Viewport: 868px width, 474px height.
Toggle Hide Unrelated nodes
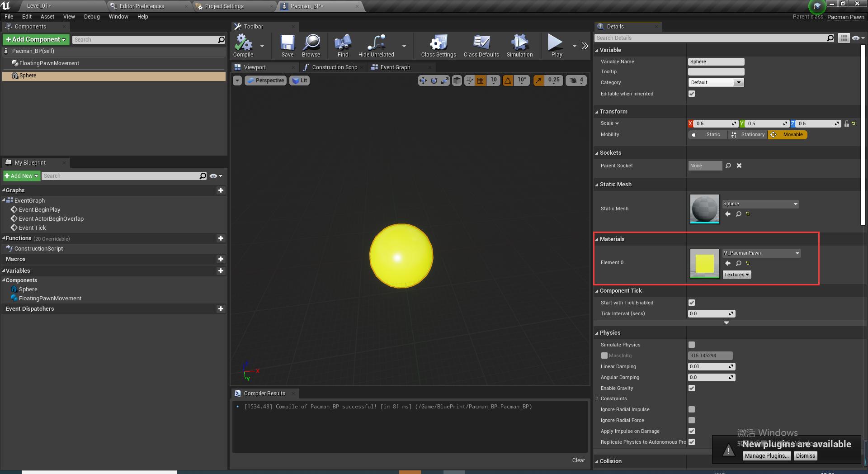376,45
